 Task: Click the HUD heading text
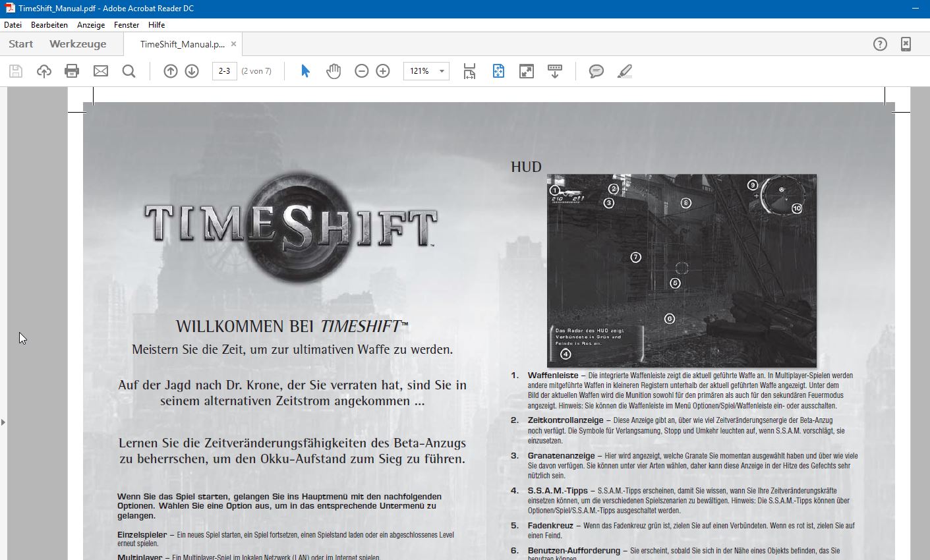[526, 167]
